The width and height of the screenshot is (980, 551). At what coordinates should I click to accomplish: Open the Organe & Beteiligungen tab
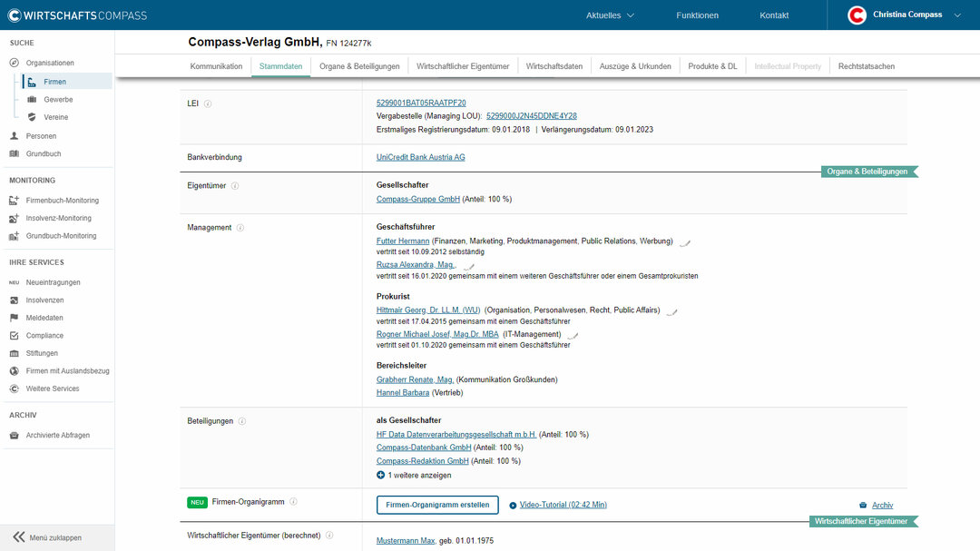tap(359, 66)
